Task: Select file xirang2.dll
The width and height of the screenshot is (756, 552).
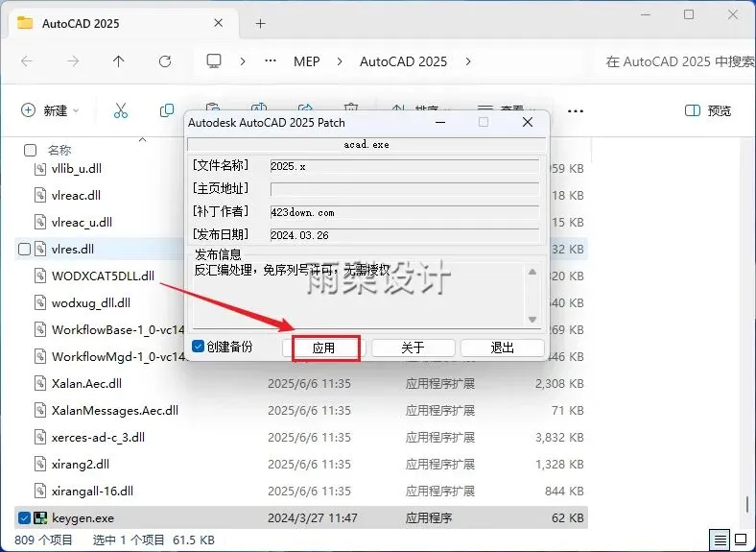Action: point(80,465)
